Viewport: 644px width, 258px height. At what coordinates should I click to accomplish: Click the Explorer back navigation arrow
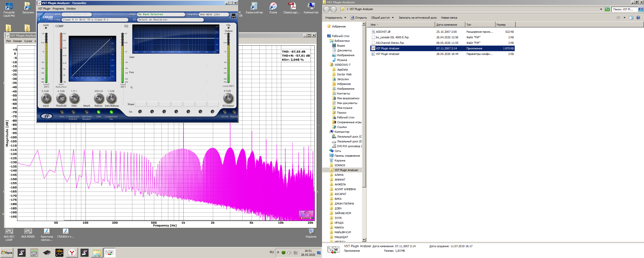326,9
